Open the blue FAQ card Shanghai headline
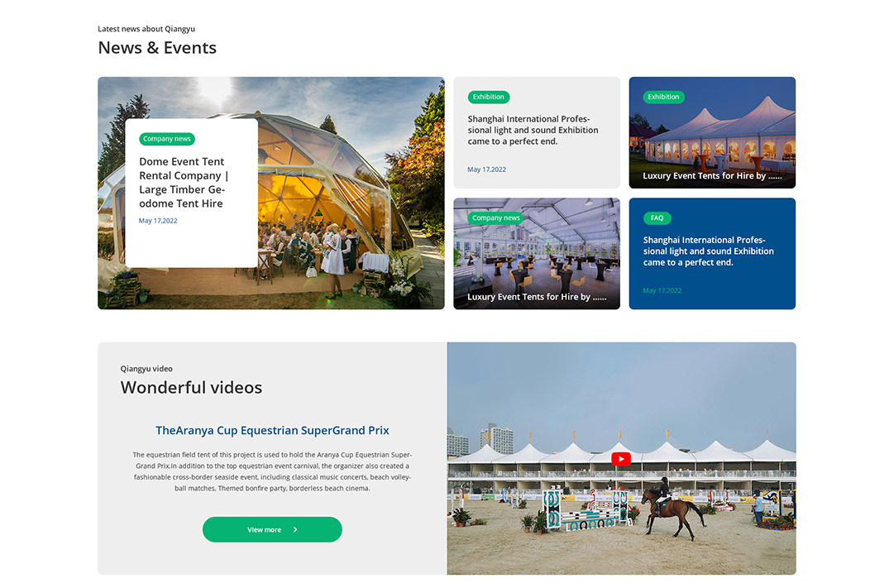Image resolution: width=894 pixels, height=588 pixels. click(709, 251)
